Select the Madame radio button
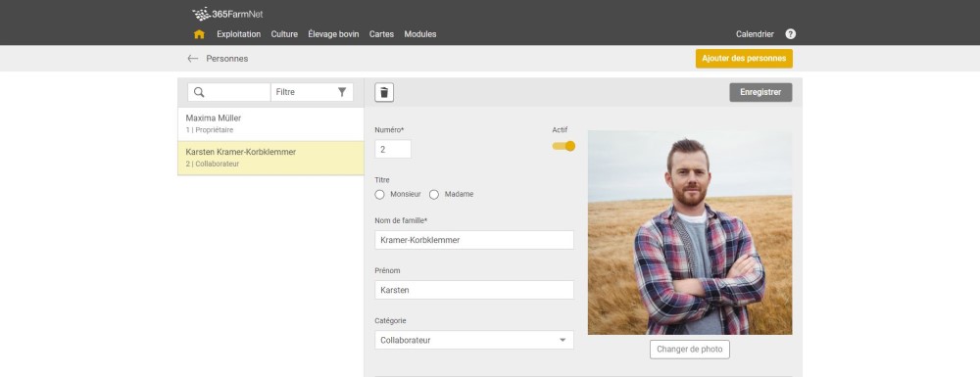Image resolution: width=980 pixels, height=377 pixels. (434, 195)
